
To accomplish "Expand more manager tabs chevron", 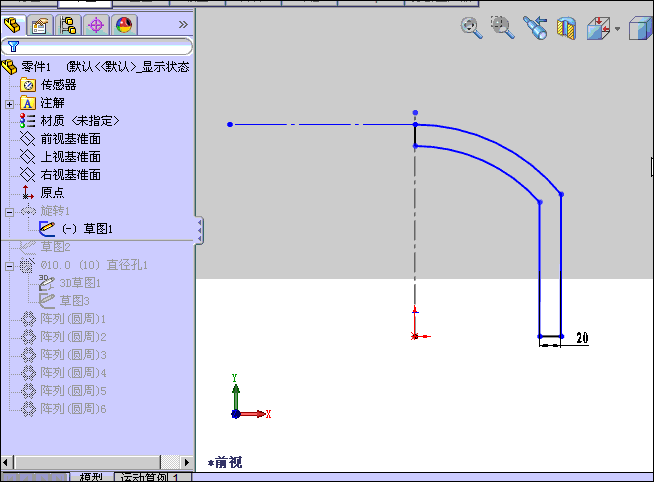I will click(x=183, y=25).
